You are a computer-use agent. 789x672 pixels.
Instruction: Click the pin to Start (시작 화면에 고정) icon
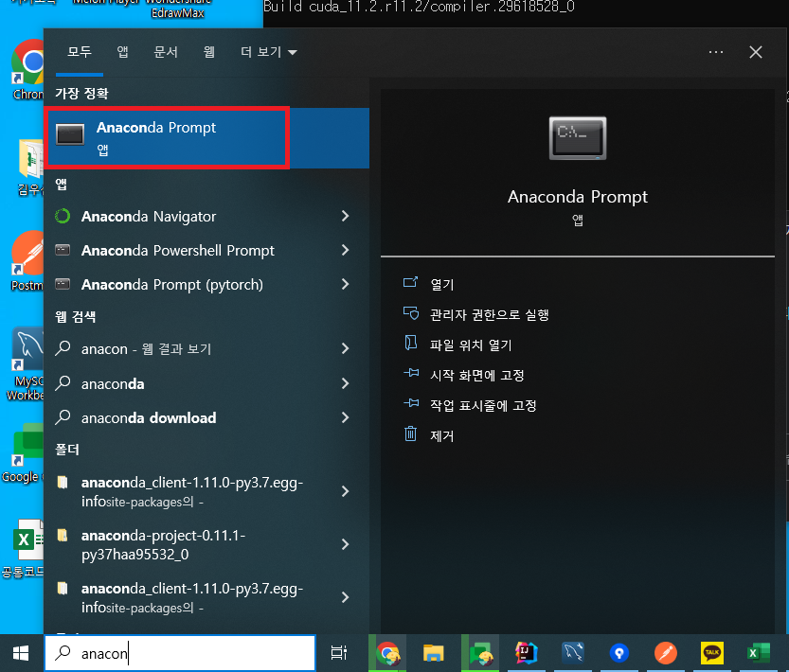[x=411, y=373]
